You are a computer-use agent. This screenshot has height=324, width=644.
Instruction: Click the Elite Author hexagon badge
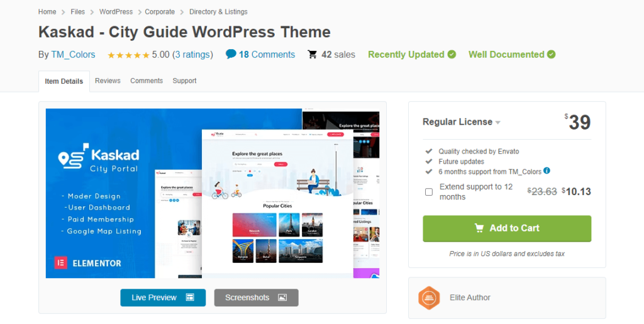pyautogui.click(x=429, y=298)
